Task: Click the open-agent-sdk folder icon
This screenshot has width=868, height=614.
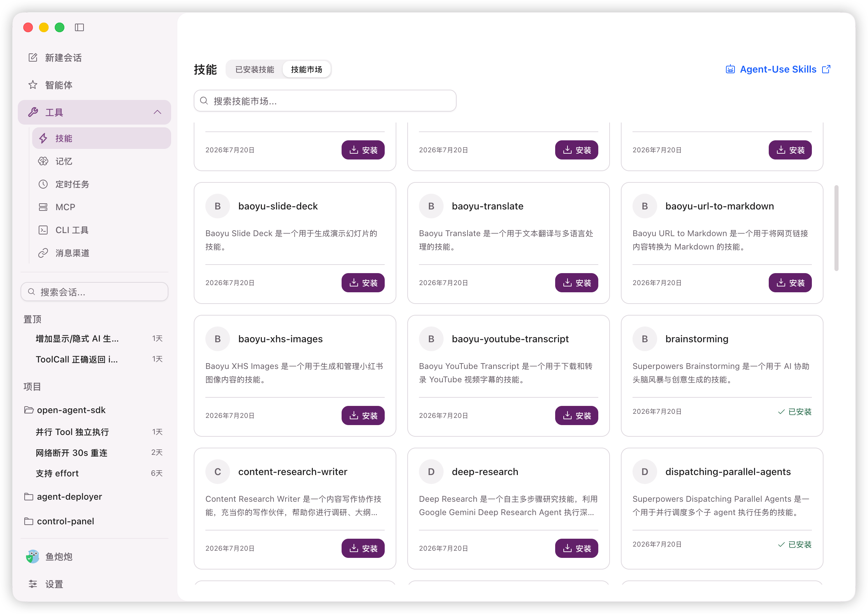Action: [29, 410]
